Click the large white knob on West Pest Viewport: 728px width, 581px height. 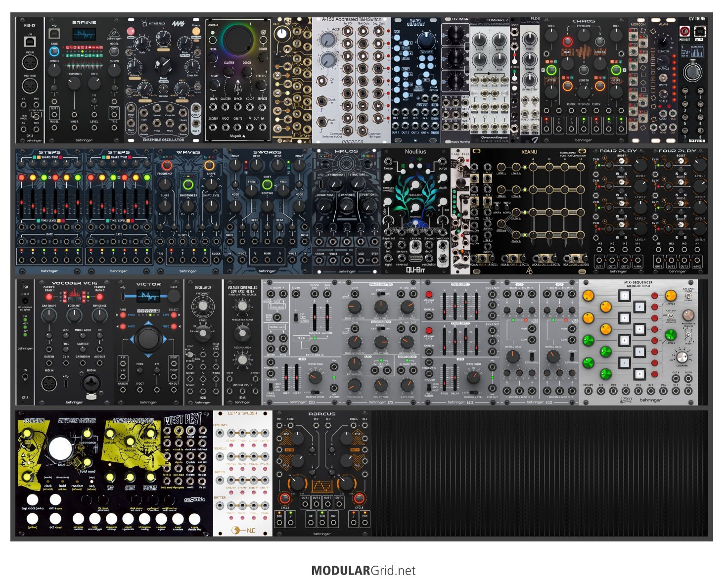pyautogui.click(x=60, y=448)
